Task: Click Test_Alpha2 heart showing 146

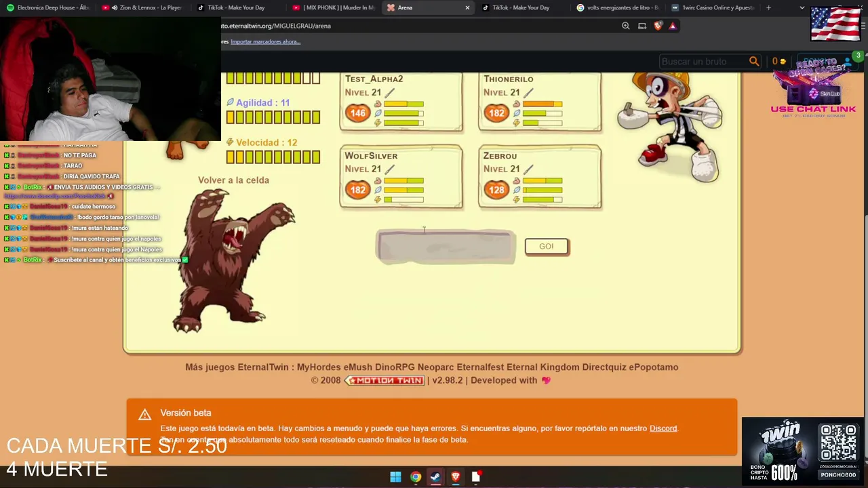Action: pos(358,113)
